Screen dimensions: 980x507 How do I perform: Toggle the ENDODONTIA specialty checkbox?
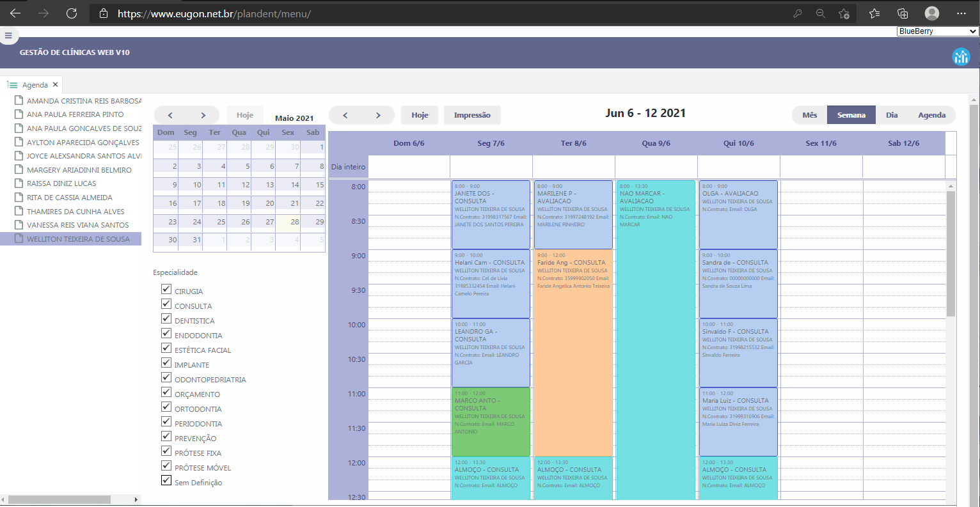(x=166, y=334)
